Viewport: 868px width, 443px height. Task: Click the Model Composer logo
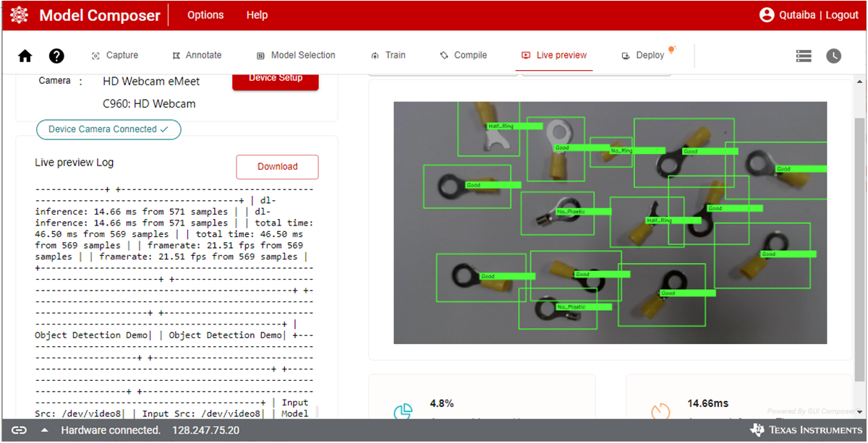click(20, 15)
